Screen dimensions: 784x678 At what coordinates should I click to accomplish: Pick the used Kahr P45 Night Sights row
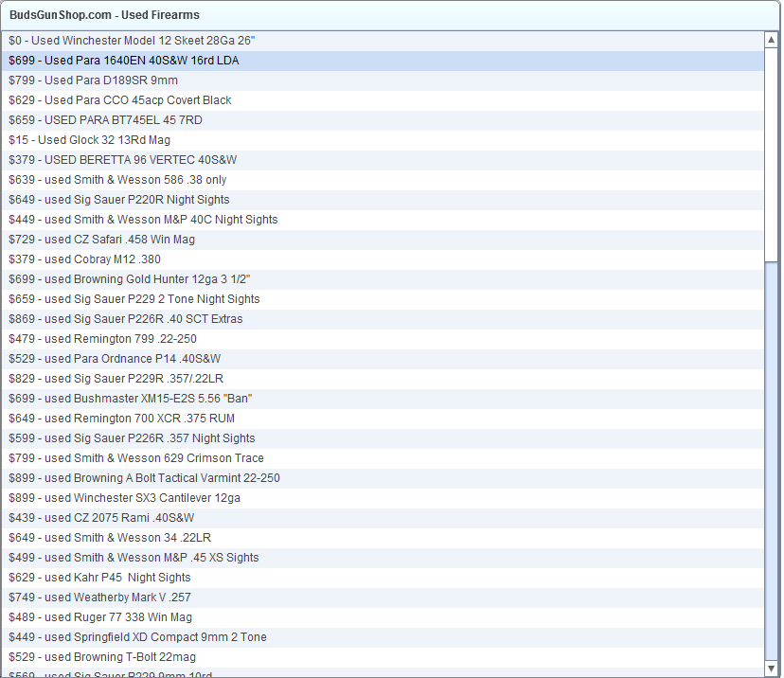click(x=383, y=578)
